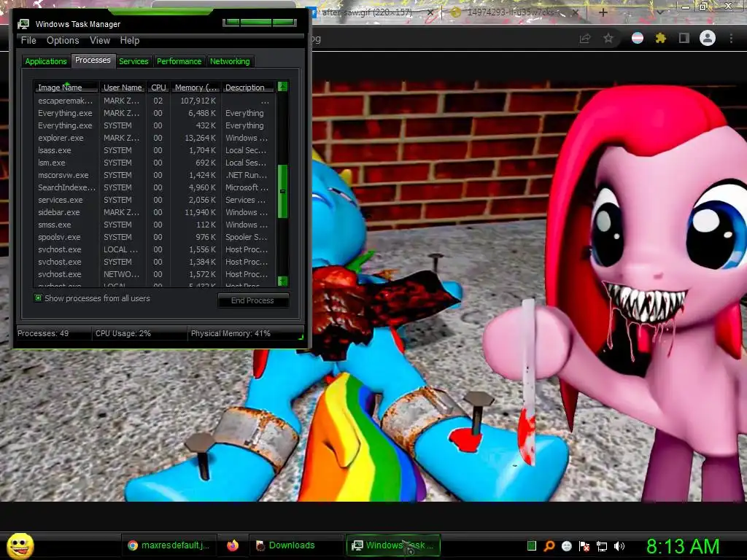The image size is (747, 560).
Task: Click the process list scroll up arrow
Action: click(282, 87)
